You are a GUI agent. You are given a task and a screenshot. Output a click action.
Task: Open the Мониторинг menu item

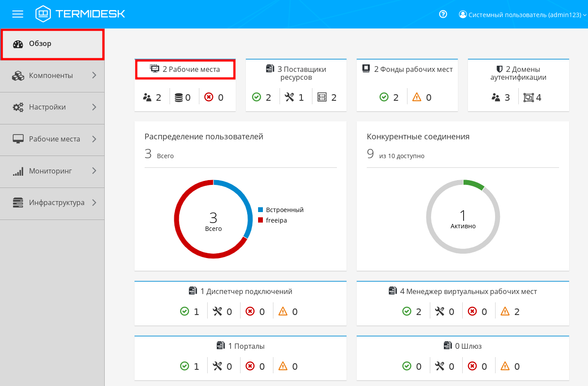pos(50,171)
